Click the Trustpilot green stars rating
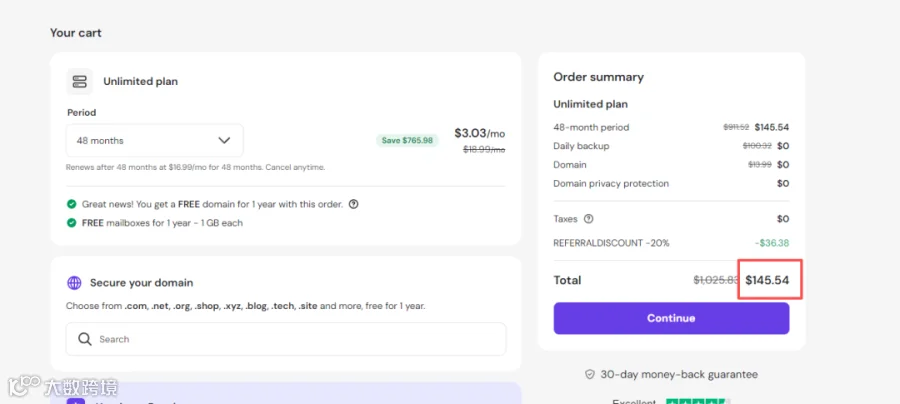900x404 pixels. (698, 401)
